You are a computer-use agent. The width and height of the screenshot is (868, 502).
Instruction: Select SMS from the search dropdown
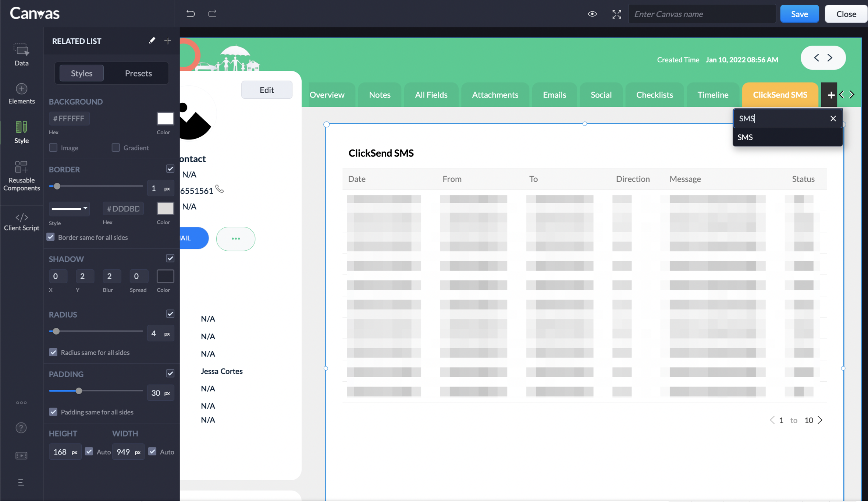pos(787,137)
